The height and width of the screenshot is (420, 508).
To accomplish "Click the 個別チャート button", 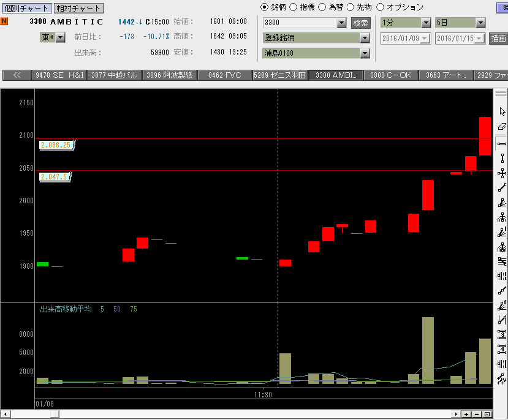I will click(26, 8).
